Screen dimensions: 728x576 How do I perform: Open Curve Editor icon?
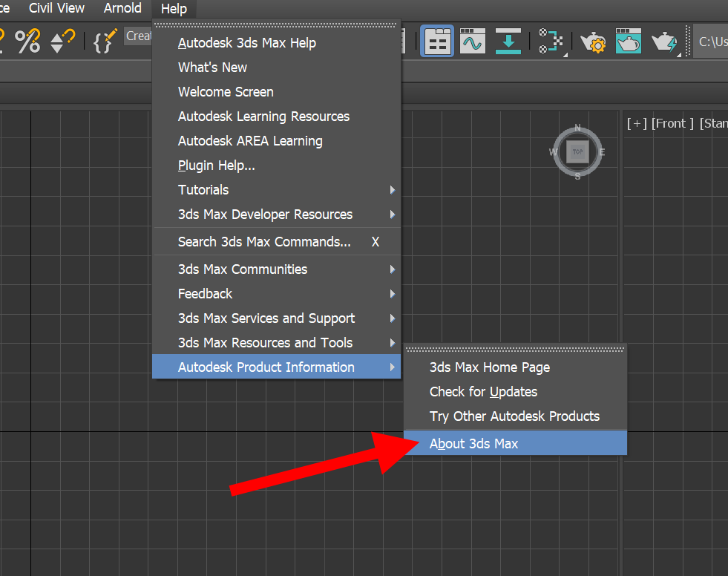click(x=473, y=42)
